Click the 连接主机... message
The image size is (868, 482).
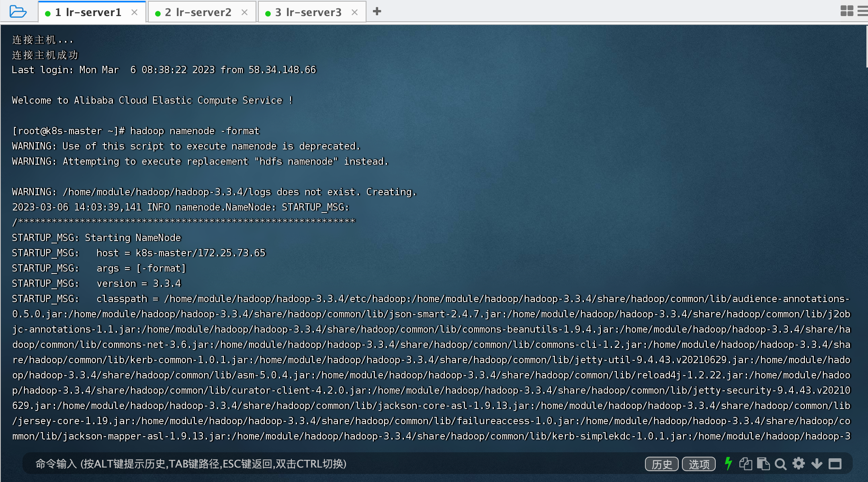pyautogui.click(x=43, y=39)
